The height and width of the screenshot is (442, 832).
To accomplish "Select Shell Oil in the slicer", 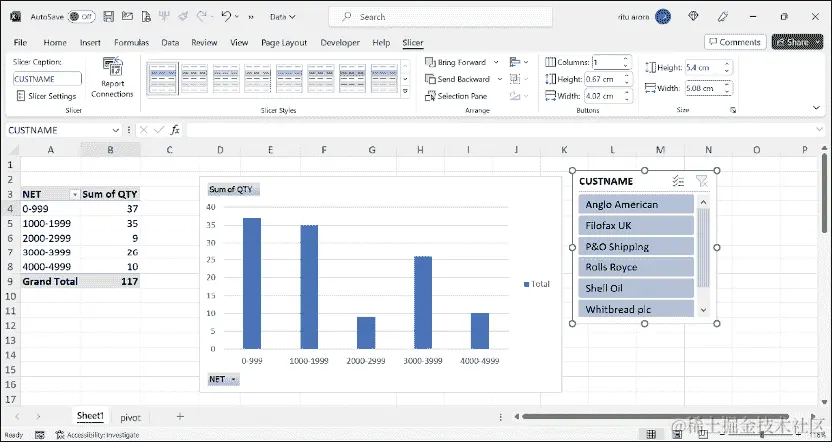I will [x=636, y=289].
